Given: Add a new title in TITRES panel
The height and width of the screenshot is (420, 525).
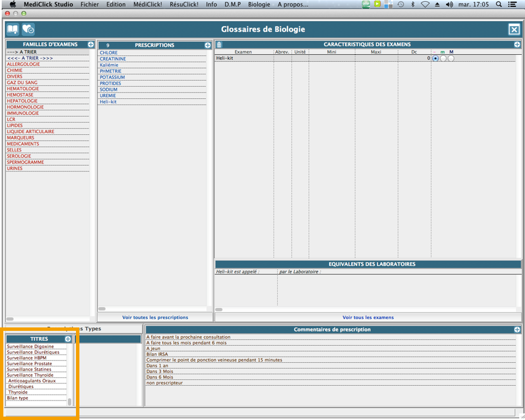Looking at the screenshot, I should (68, 339).
